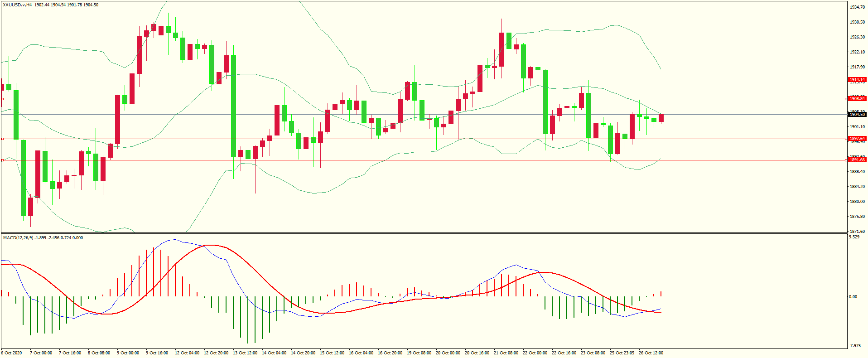Click the 20 Oct 16:00 time label

pos(477,353)
